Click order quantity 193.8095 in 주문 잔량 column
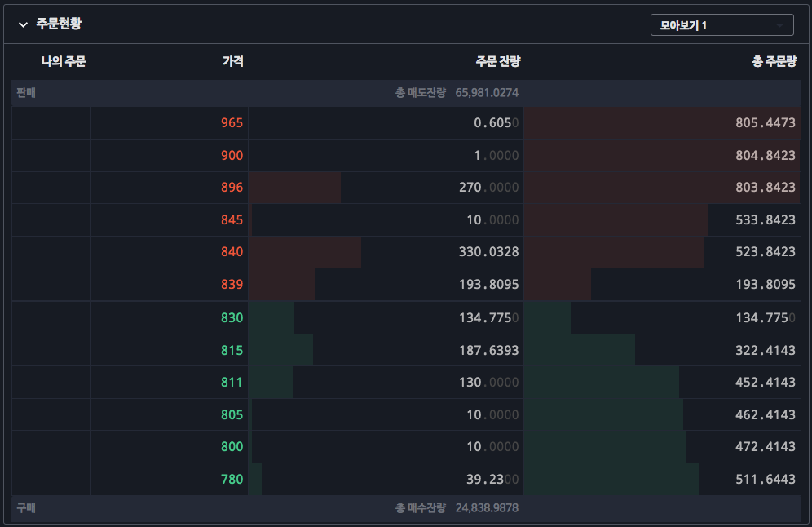This screenshot has width=812, height=527. tap(489, 284)
